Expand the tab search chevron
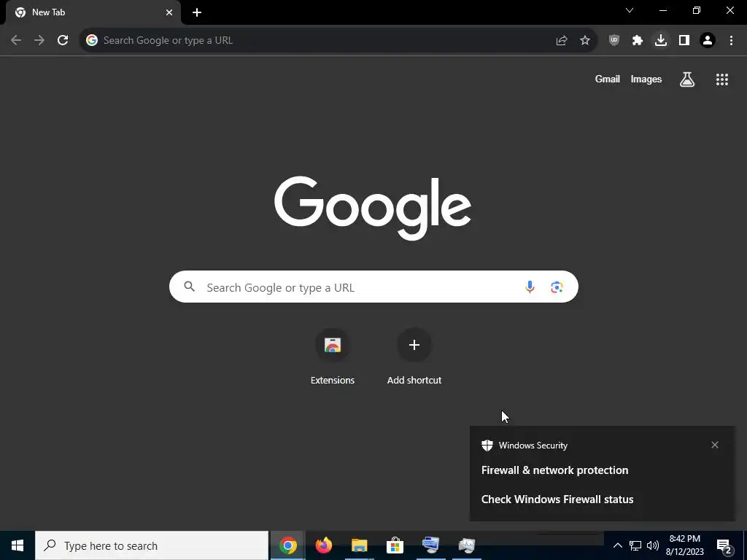Viewport: 747px width, 560px height. pyautogui.click(x=630, y=10)
